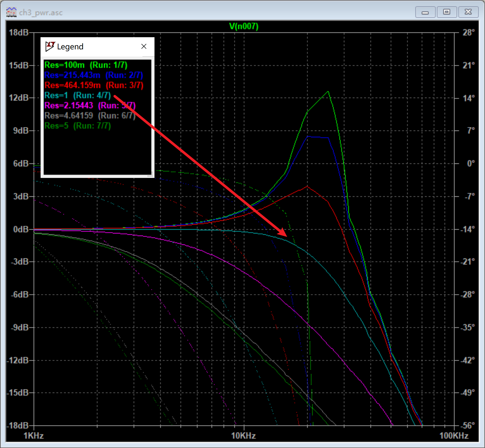Close the Legend popup window

point(144,46)
